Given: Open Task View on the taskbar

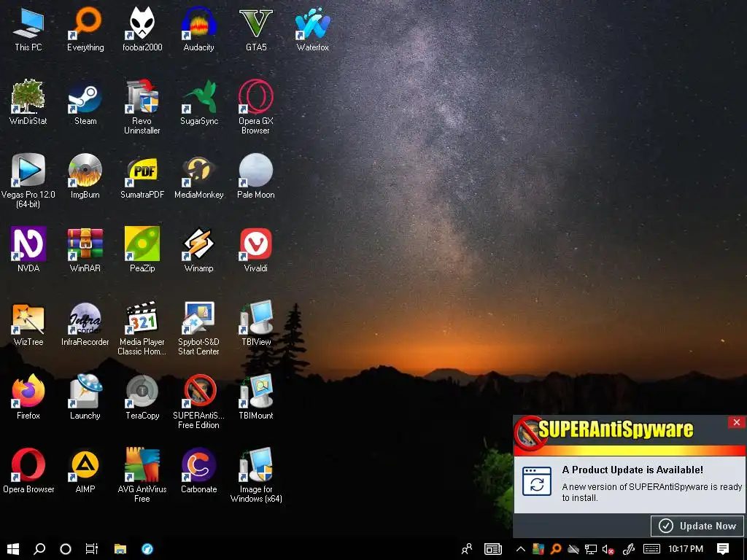Looking at the screenshot, I should coord(91,548).
